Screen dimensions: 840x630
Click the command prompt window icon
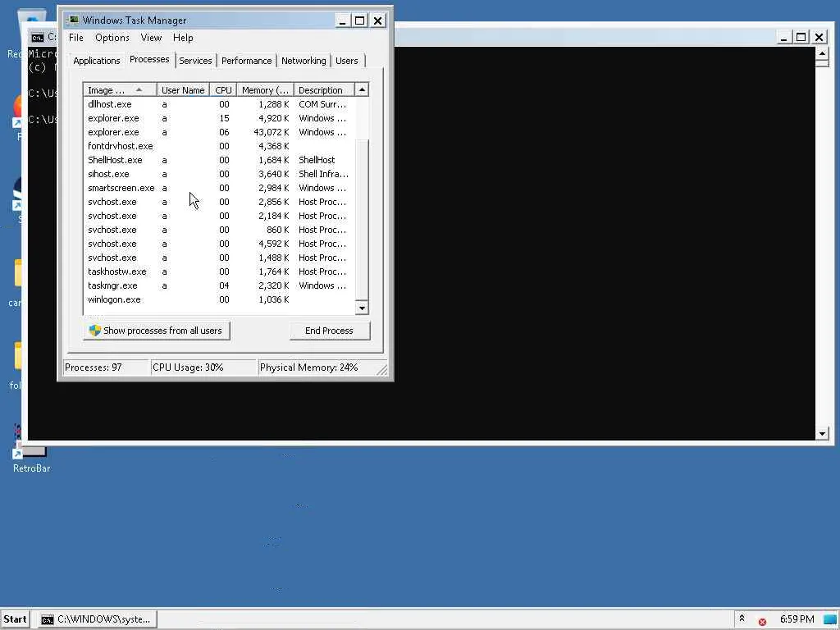coord(38,37)
